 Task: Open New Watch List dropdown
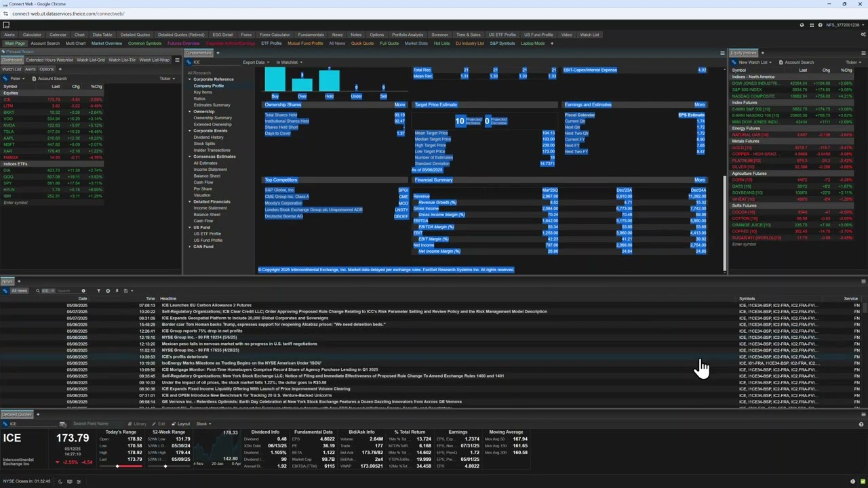click(x=755, y=62)
